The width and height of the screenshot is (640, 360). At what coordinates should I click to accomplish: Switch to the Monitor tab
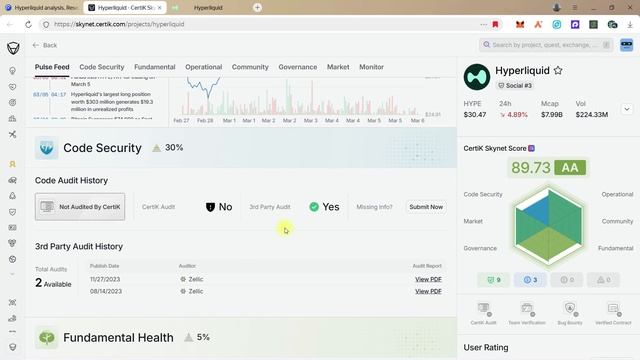point(371,67)
